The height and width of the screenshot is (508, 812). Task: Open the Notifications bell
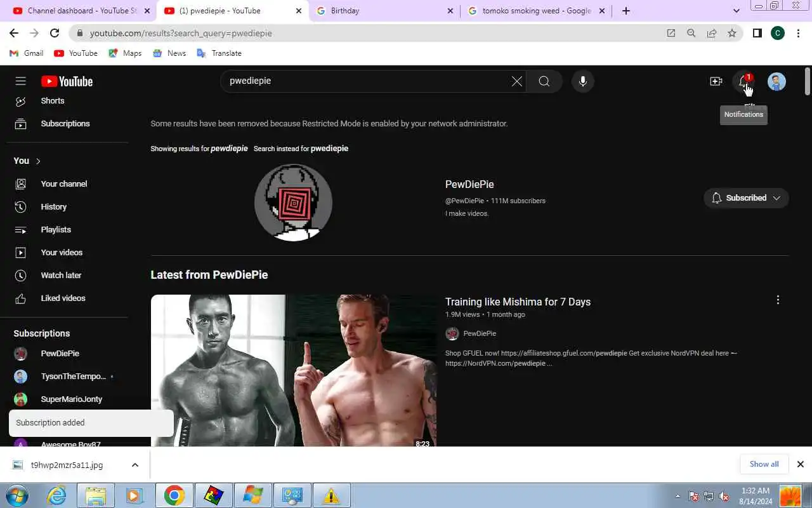coord(743,81)
